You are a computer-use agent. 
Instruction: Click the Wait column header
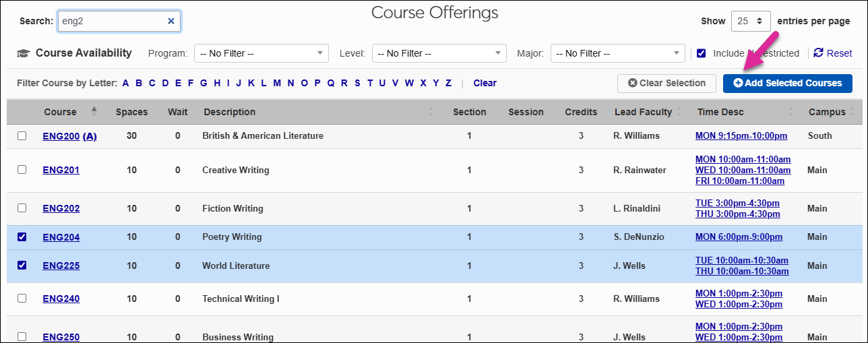click(x=178, y=112)
